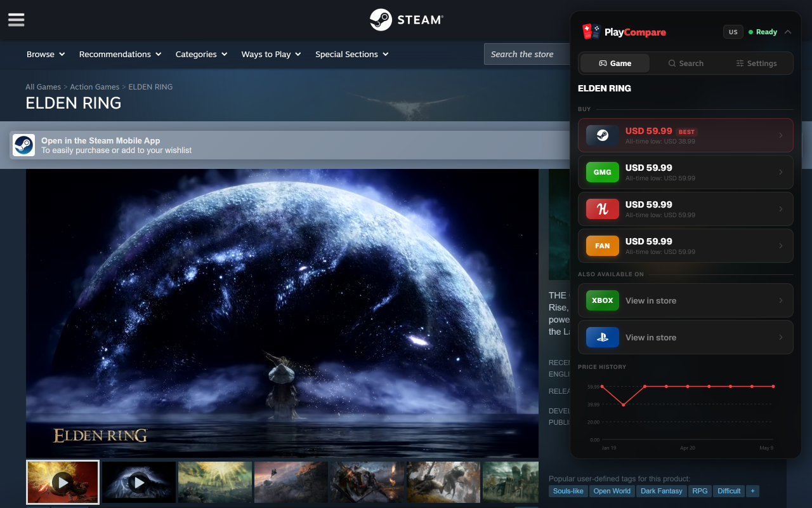Select Humble USD 59.99 offer
The width and height of the screenshot is (812, 508).
tap(686, 209)
